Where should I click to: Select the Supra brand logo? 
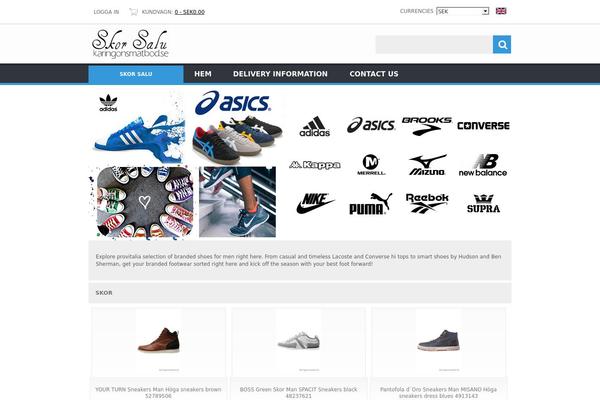coord(483,204)
